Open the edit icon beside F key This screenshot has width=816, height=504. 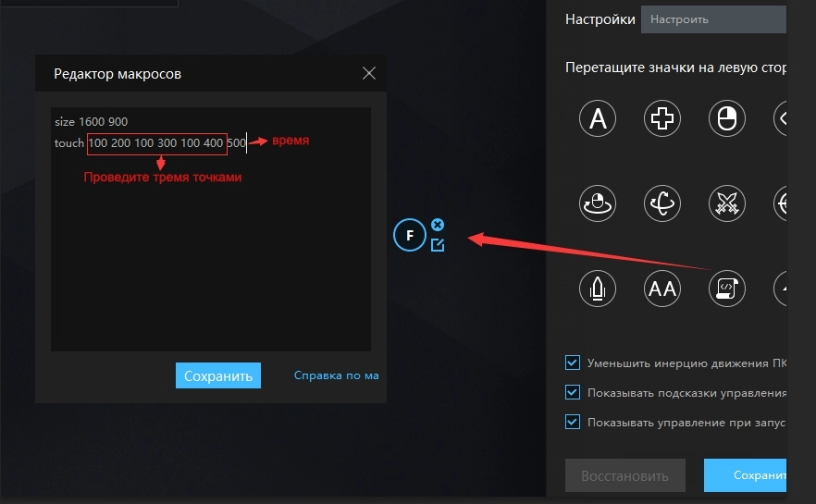tap(438, 245)
